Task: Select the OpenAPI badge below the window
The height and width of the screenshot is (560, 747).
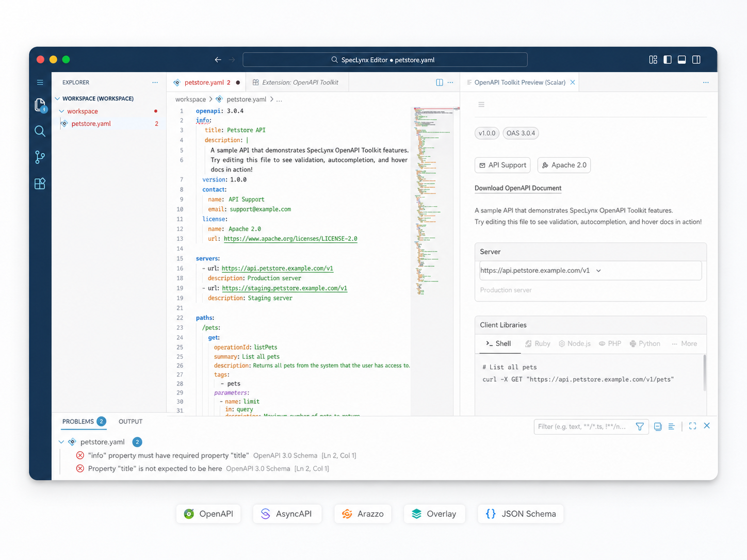Action: coord(208,514)
